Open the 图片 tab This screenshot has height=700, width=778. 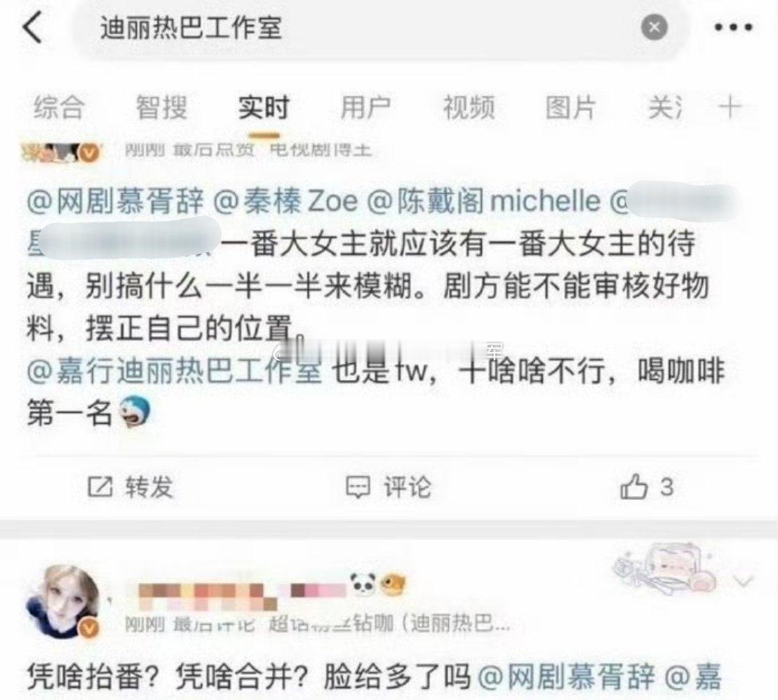(570, 107)
